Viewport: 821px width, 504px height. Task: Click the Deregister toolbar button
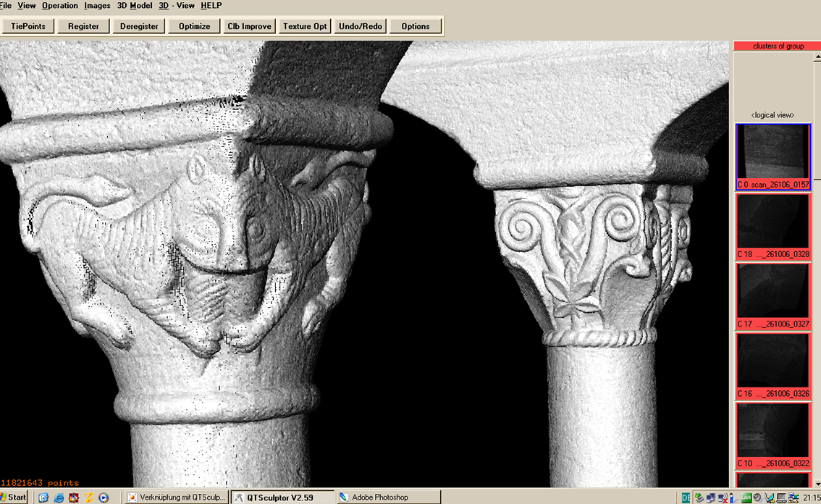pyautogui.click(x=139, y=26)
